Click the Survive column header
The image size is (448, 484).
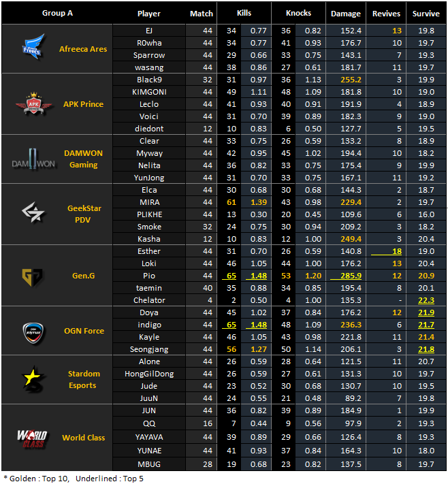tap(427, 13)
